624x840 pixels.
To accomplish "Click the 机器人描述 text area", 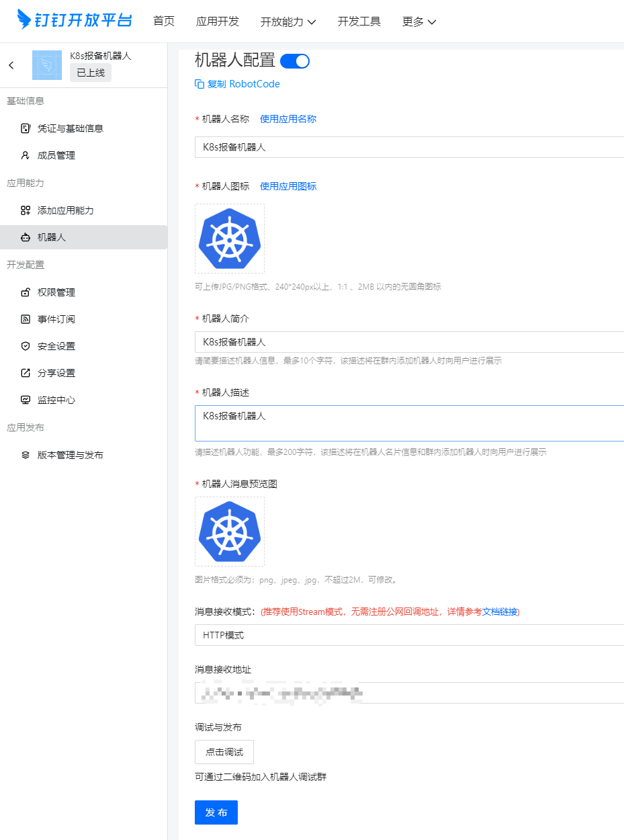I will [x=409, y=423].
